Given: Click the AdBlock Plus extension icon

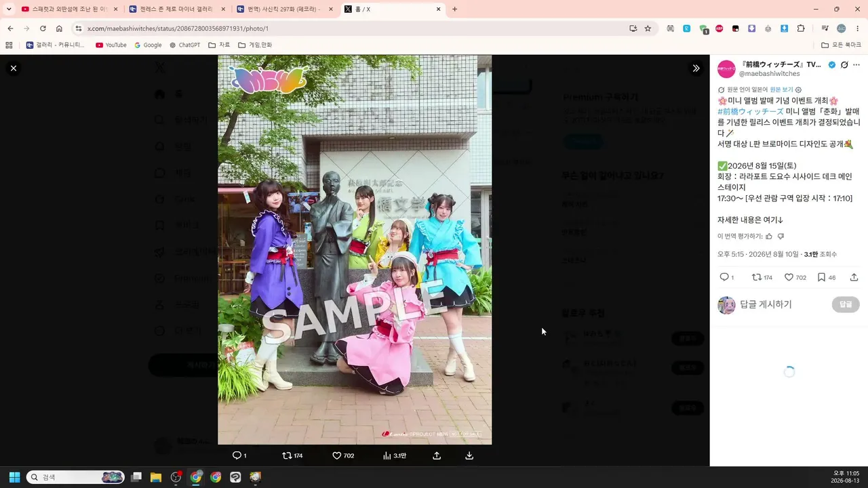Looking at the screenshot, I should [x=719, y=28].
